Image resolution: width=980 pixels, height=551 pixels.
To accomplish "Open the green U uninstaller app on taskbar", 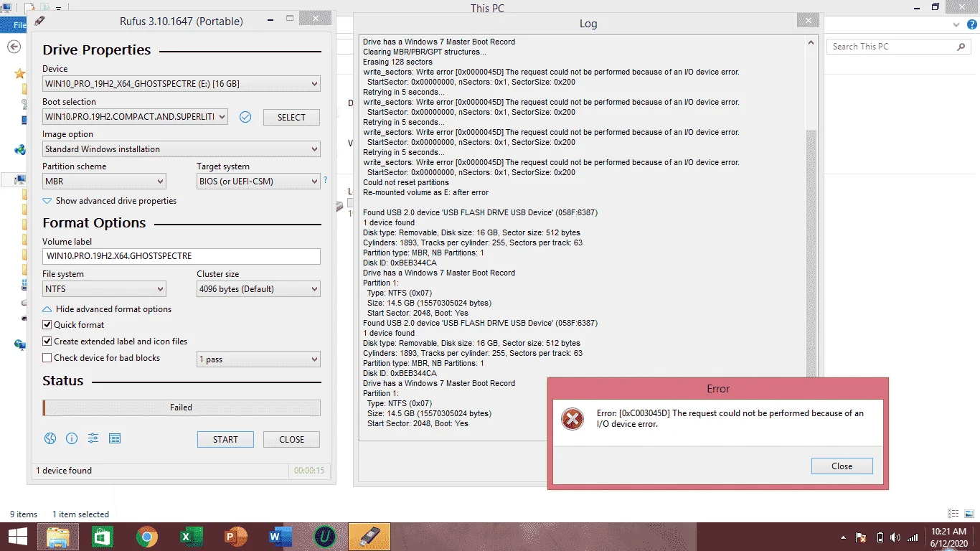I will tap(325, 537).
